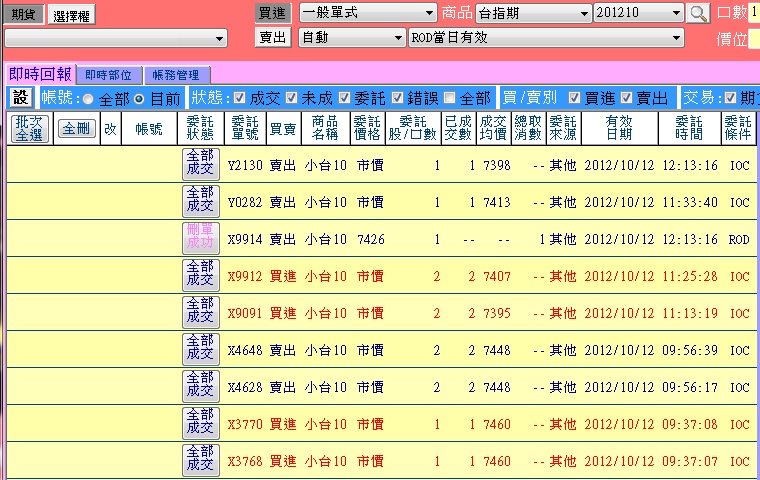Viewport: 760px width, 480px height.
Task: Click 全部成交 status button for order X4648
Action: (x=201, y=349)
